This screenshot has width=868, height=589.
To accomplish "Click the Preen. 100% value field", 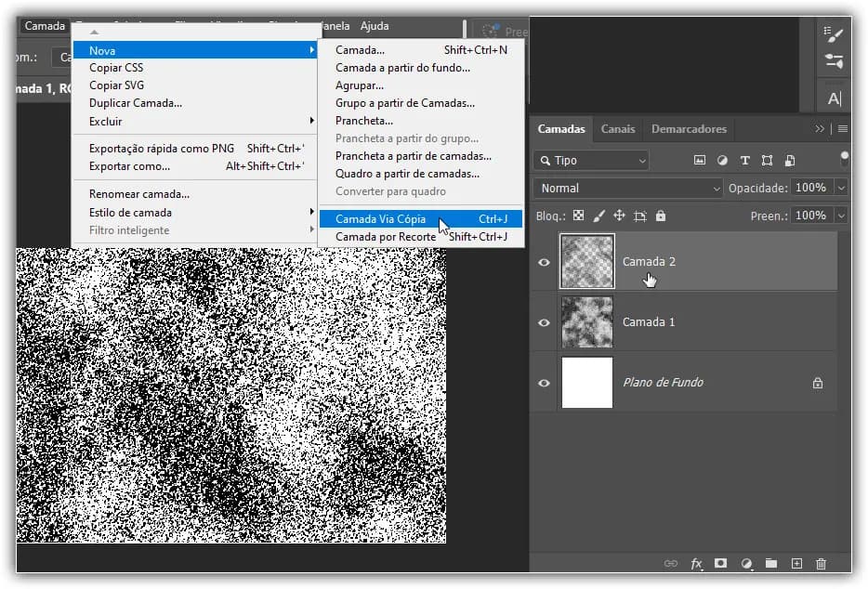I will click(x=811, y=216).
